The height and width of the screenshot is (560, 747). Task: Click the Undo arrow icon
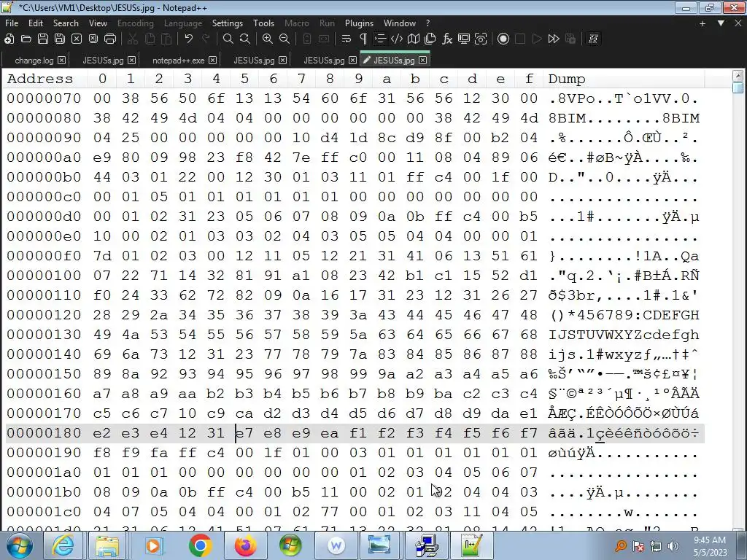[189, 39]
